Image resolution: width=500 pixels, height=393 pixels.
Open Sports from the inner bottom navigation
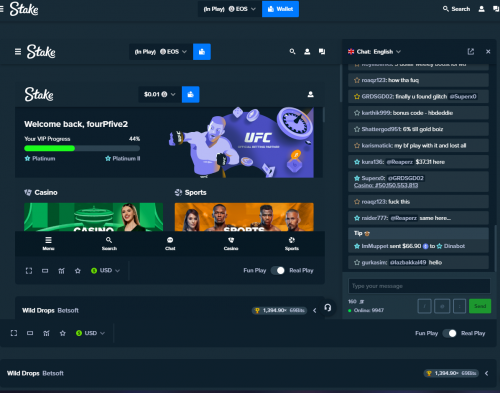pyautogui.click(x=292, y=243)
